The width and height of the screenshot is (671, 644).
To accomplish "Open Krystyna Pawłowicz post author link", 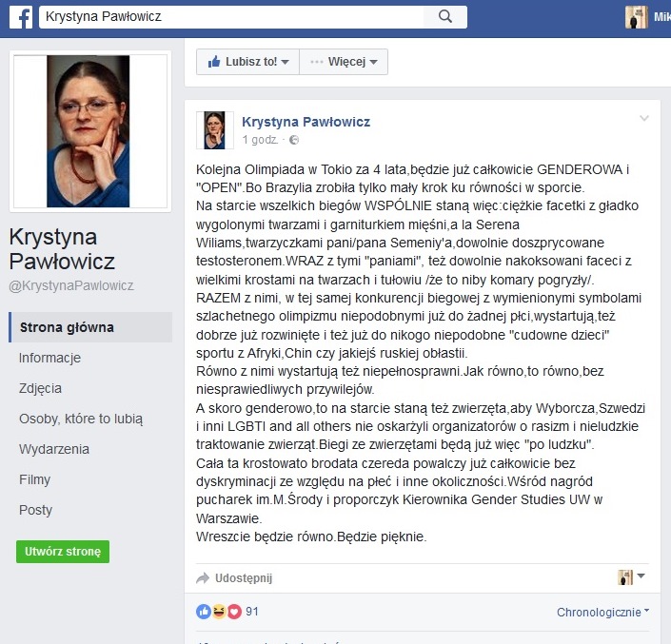I will coord(306,122).
